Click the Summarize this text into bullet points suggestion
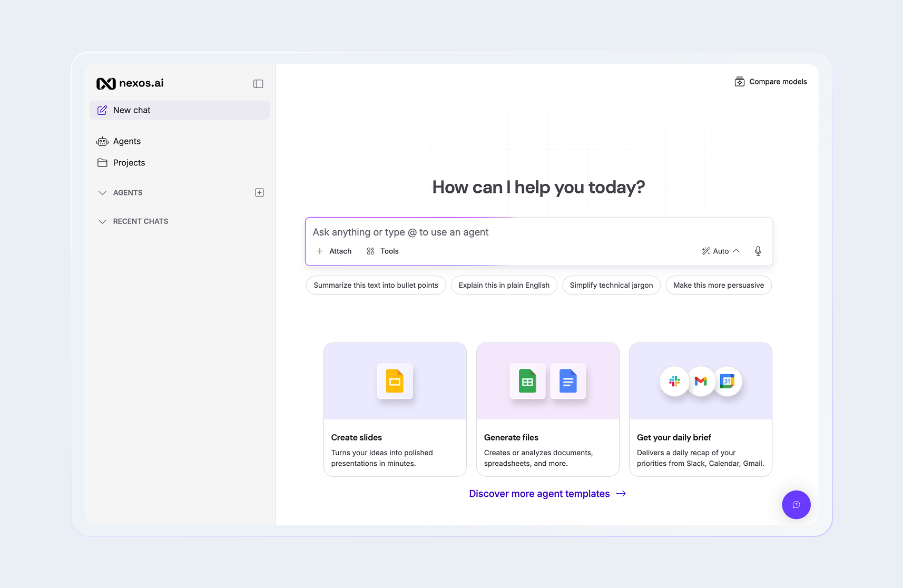The width and height of the screenshot is (903, 588). [376, 285]
